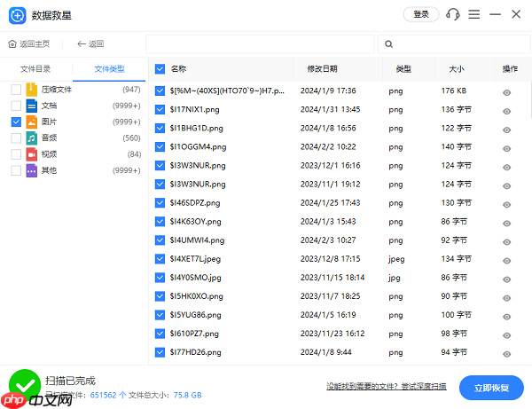Sort by the 类型 column header
This screenshot has width=532, height=409.
point(403,69)
